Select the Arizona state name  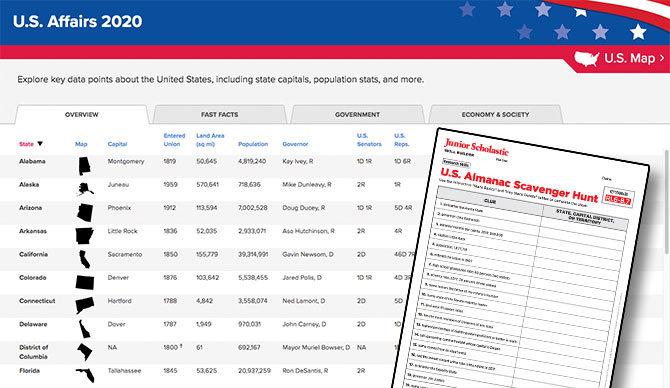point(30,208)
